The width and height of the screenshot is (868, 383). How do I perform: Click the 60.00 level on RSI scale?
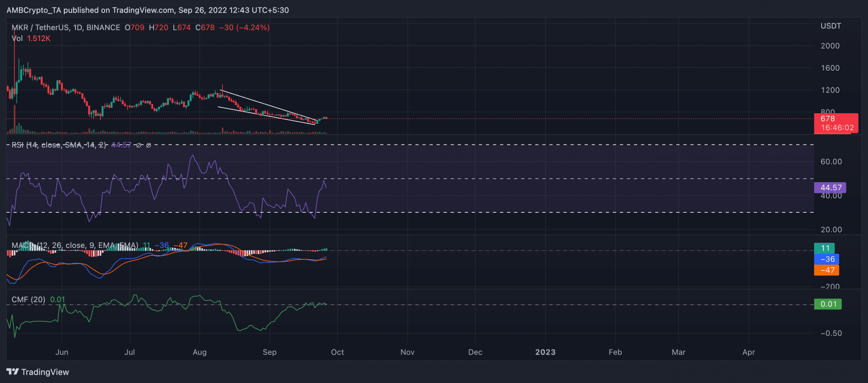point(831,161)
